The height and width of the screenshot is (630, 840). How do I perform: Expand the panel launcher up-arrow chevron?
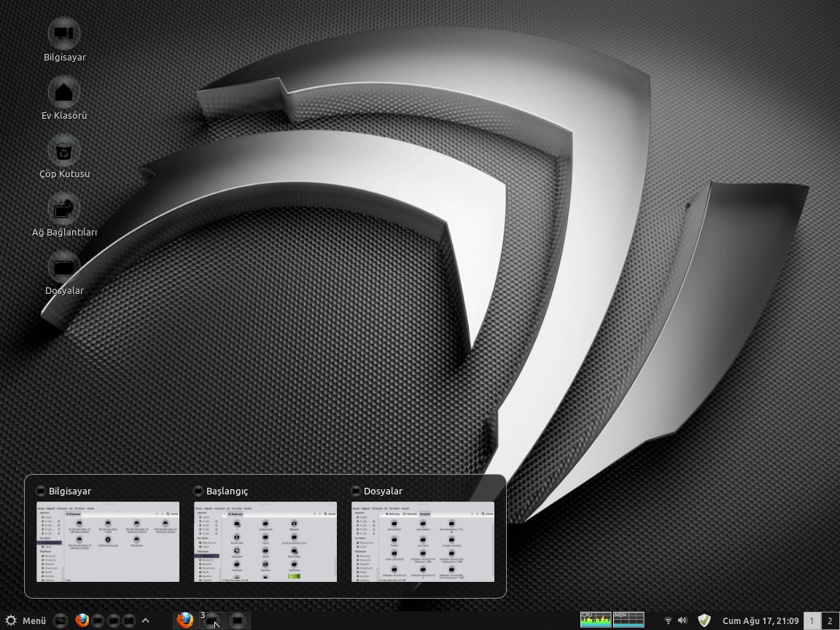[x=145, y=621]
